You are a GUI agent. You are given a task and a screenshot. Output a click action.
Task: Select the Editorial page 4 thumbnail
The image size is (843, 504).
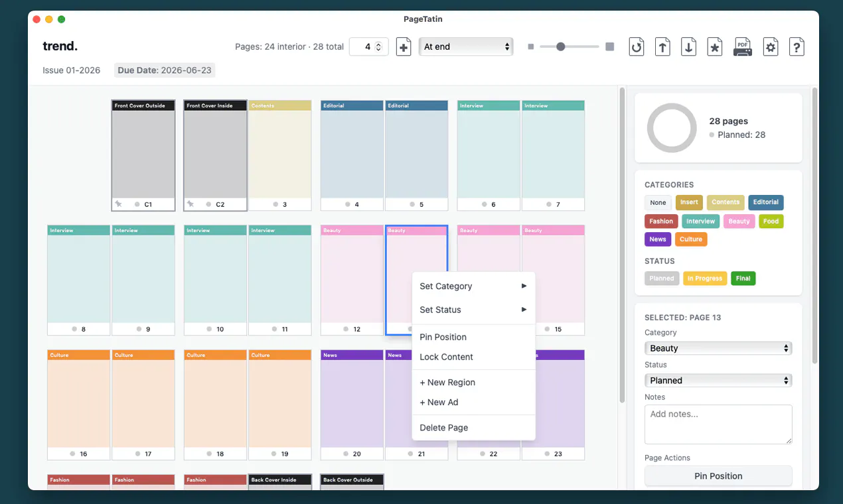pos(352,155)
